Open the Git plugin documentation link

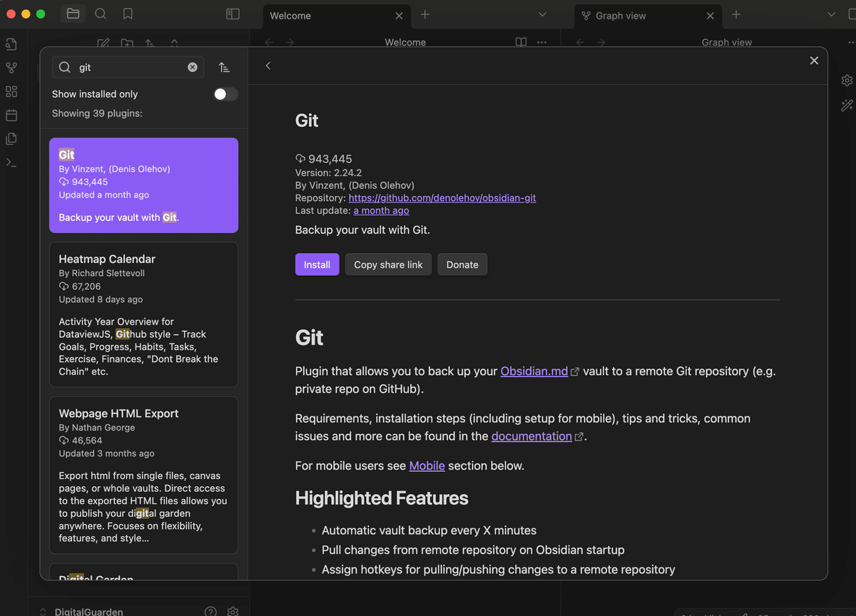pyautogui.click(x=531, y=436)
